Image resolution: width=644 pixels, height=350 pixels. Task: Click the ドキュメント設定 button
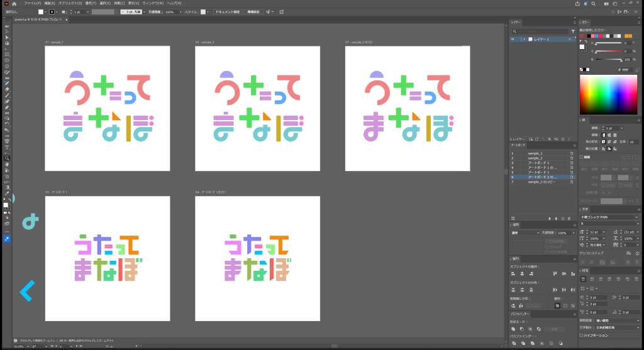(x=227, y=11)
